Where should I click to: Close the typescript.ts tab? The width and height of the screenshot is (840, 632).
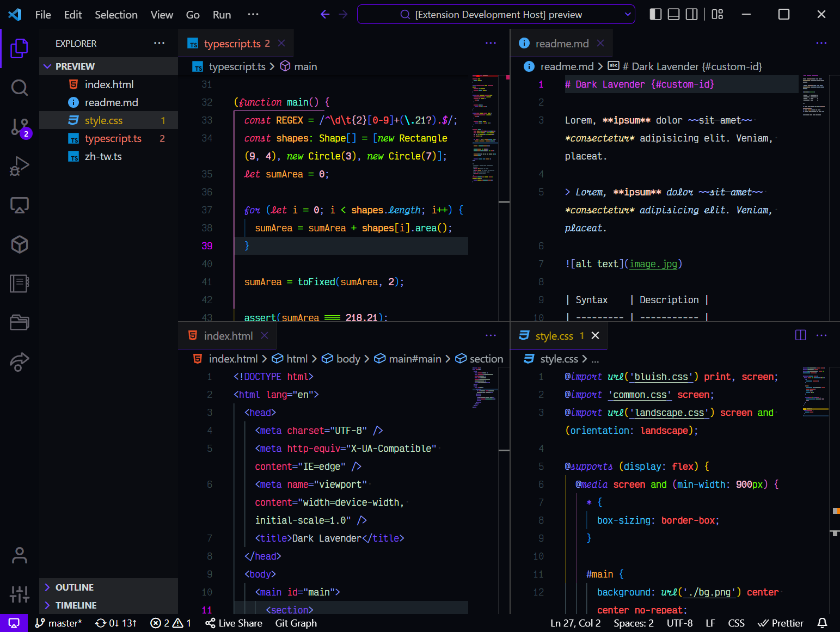tap(281, 43)
